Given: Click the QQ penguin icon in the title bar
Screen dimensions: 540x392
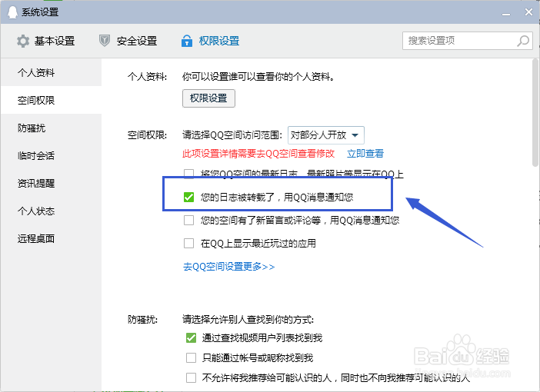Looking at the screenshot, I should (12, 12).
